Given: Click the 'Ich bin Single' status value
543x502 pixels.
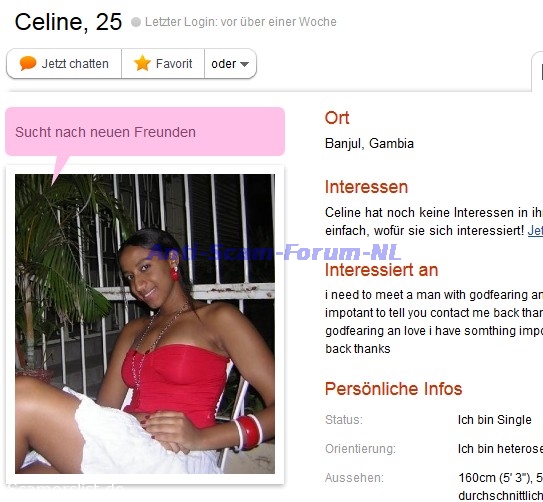Looking at the screenshot, I should (x=495, y=420).
